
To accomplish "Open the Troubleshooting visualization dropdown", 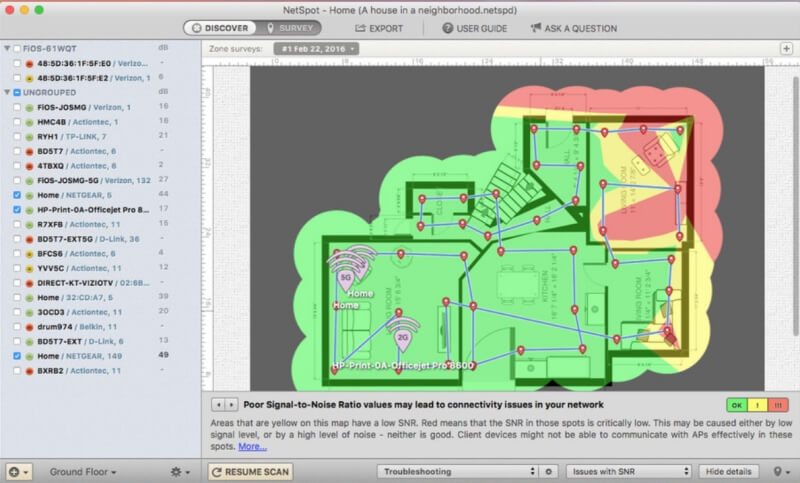I will (457, 472).
